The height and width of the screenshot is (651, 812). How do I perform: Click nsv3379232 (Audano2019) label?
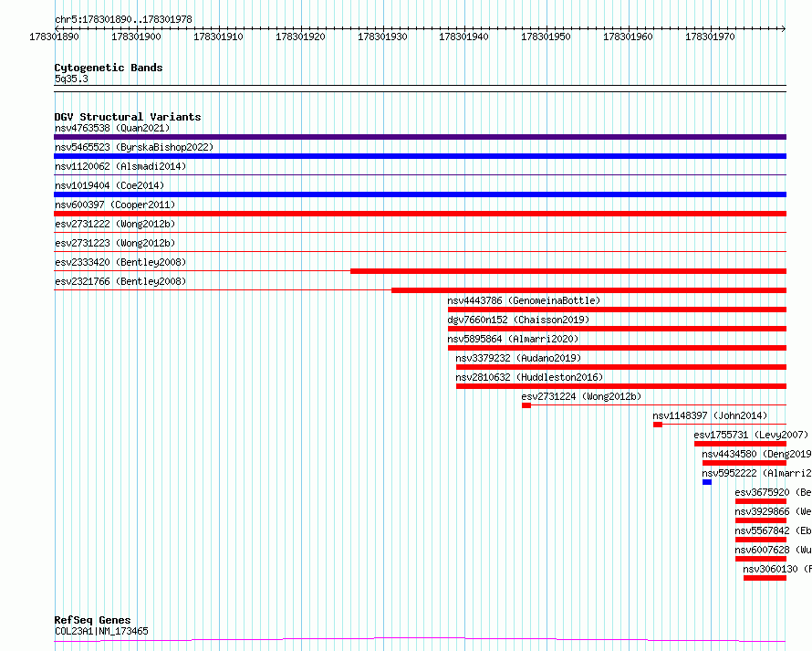518,358
